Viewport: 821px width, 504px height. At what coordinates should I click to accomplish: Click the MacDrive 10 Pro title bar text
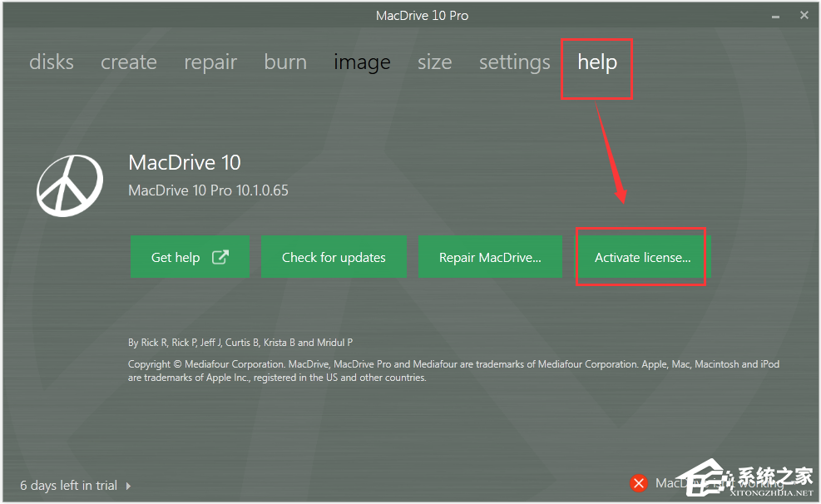point(422,16)
